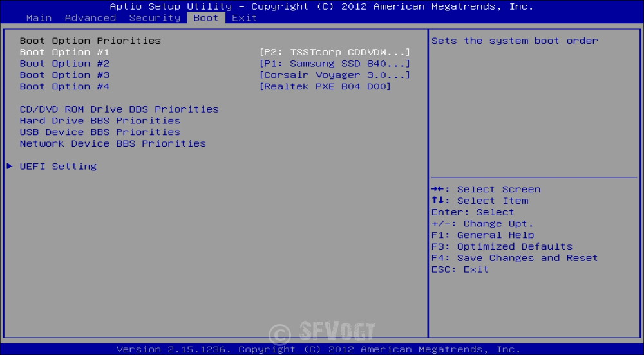Switch to the Main tab
This screenshot has height=355, width=644.
coord(39,18)
